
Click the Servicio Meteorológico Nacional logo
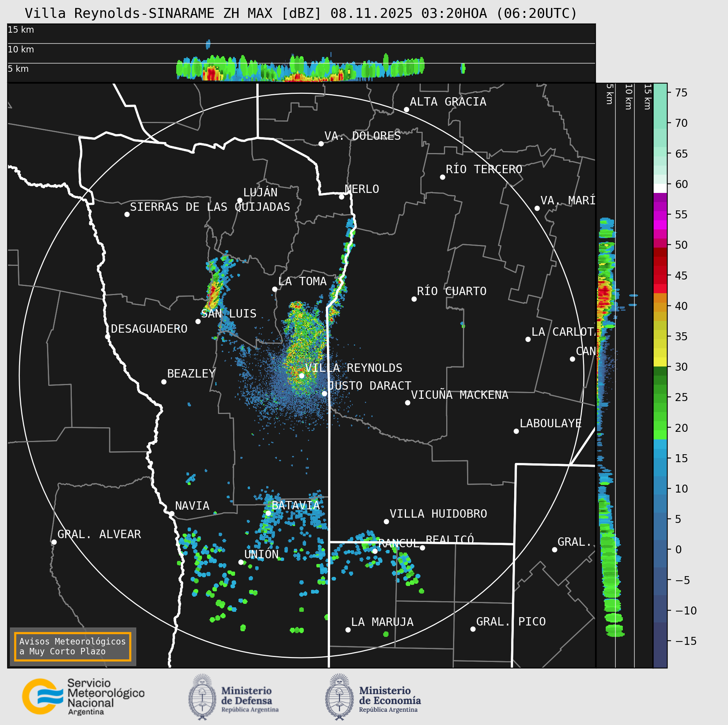(83, 697)
